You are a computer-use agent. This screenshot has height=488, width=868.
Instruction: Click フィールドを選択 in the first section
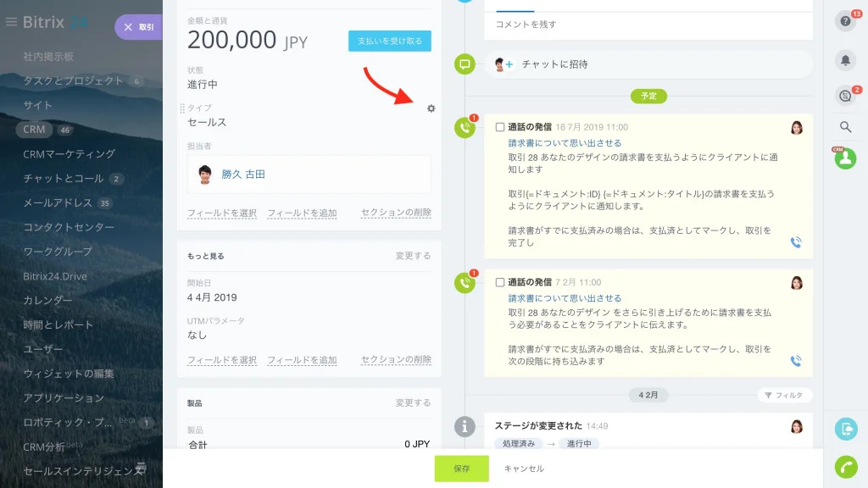pos(222,213)
